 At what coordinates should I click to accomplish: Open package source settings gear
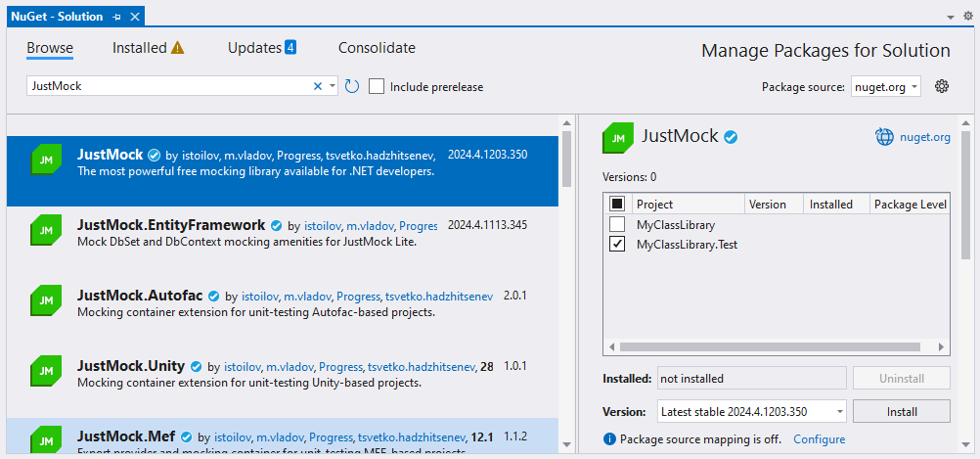click(942, 86)
